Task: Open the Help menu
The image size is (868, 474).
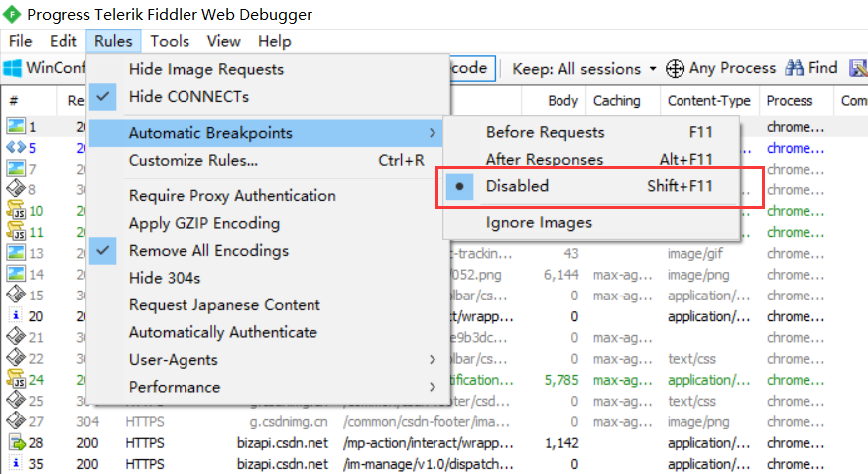Action: pos(275,41)
